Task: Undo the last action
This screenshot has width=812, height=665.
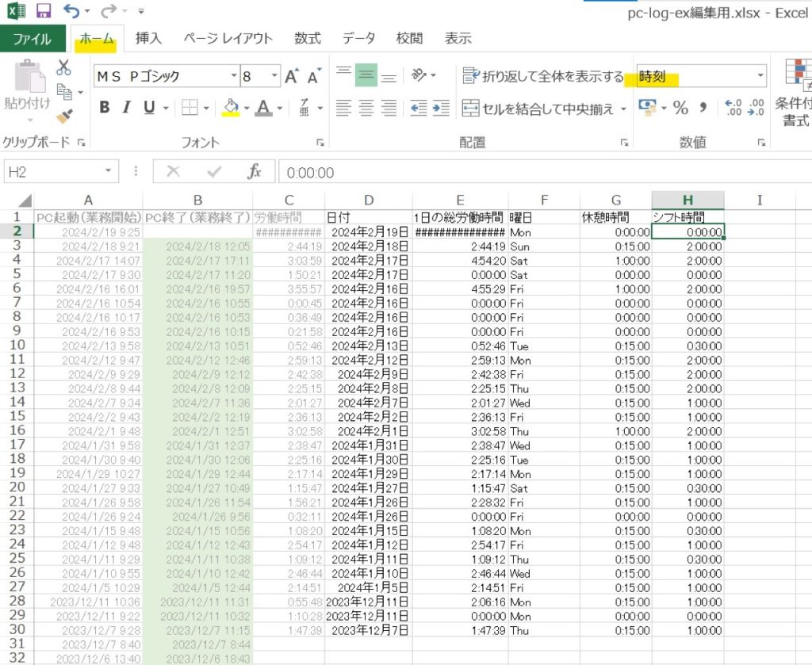Action: pyautogui.click(x=71, y=10)
